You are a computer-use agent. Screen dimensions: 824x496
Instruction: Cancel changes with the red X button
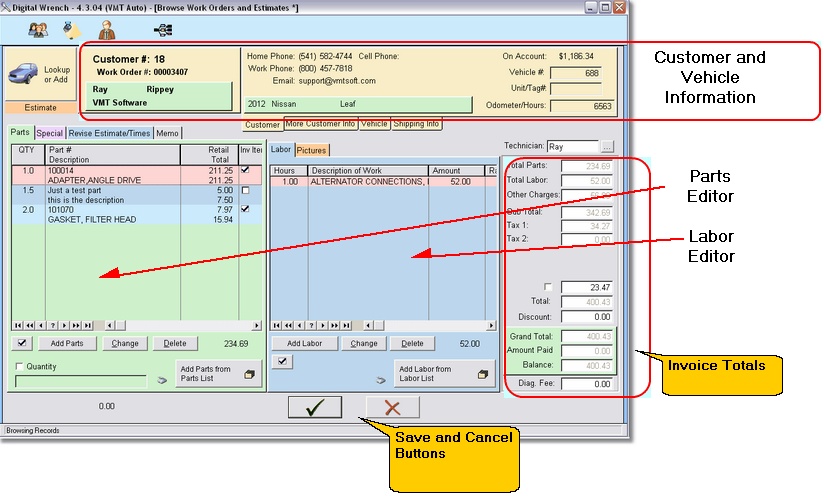coord(392,407)
